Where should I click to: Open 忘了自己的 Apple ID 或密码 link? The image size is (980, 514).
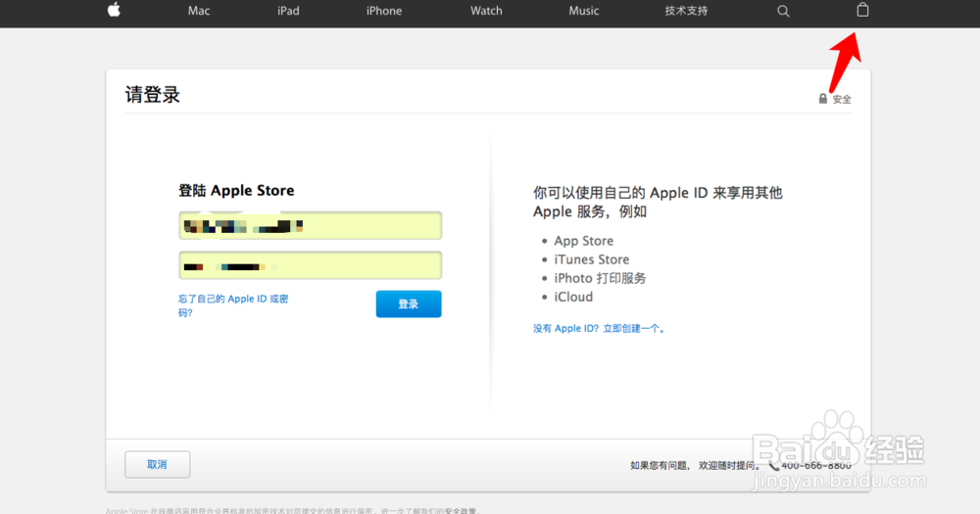click(x=233, y=305)
